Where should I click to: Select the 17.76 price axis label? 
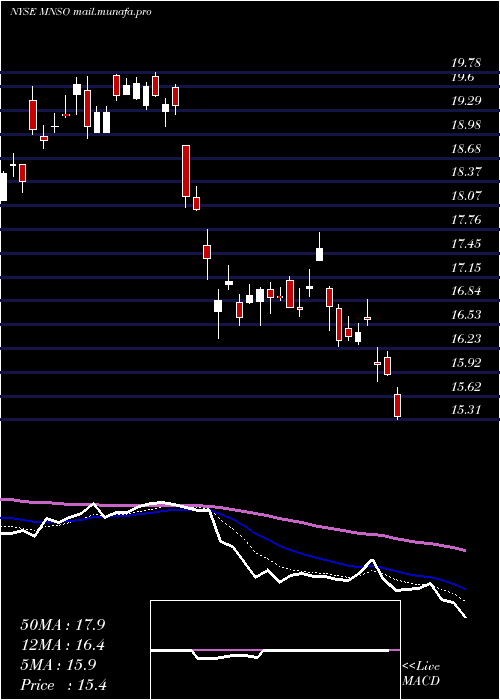[467, 220]
